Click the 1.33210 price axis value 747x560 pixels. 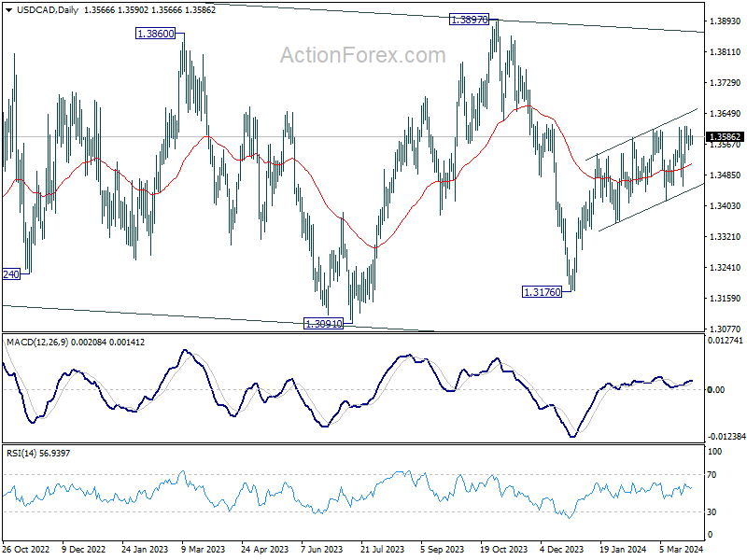pyautogui.click(x=725, y=237)
